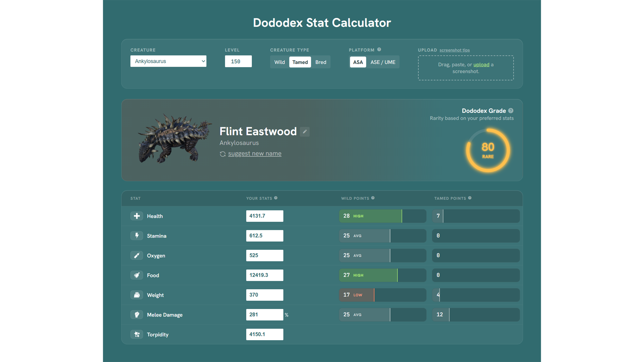Click the Oxygen stat label
644x362 pixels.
[156, 256]
